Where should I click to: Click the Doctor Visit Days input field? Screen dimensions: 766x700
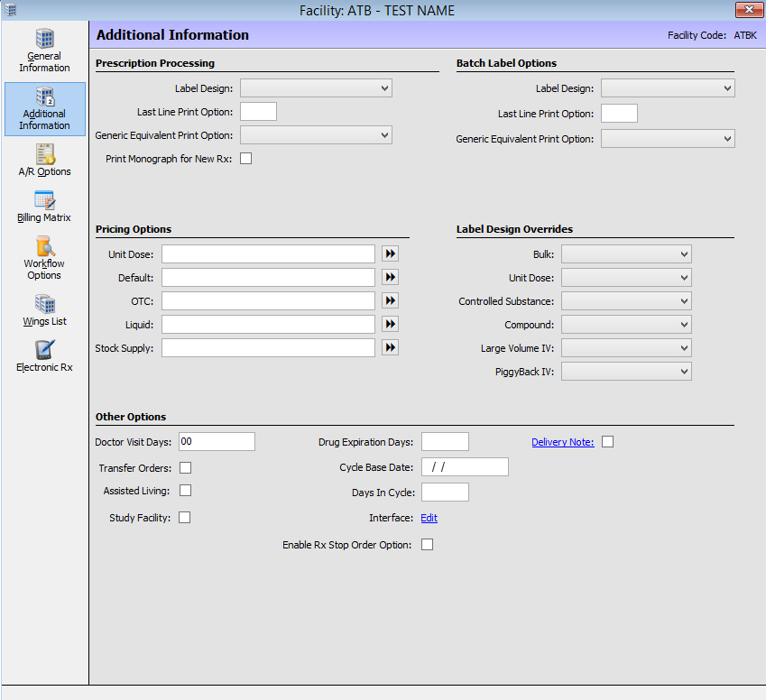(217, 442)
